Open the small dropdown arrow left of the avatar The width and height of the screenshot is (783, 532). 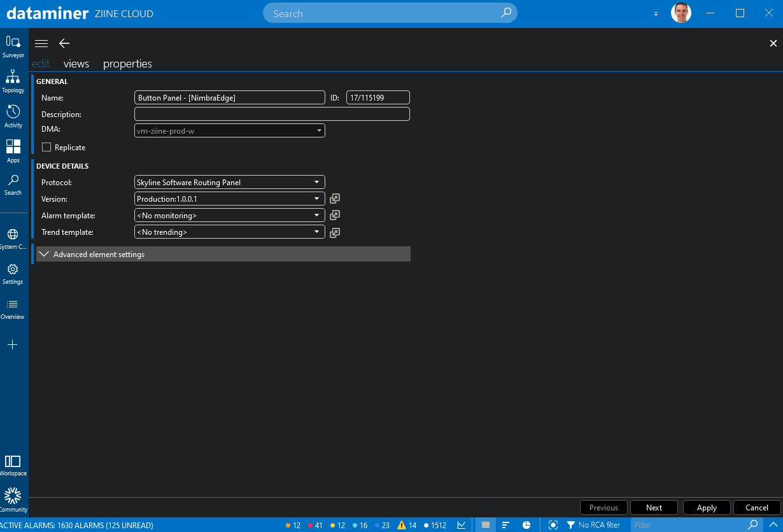656,14
